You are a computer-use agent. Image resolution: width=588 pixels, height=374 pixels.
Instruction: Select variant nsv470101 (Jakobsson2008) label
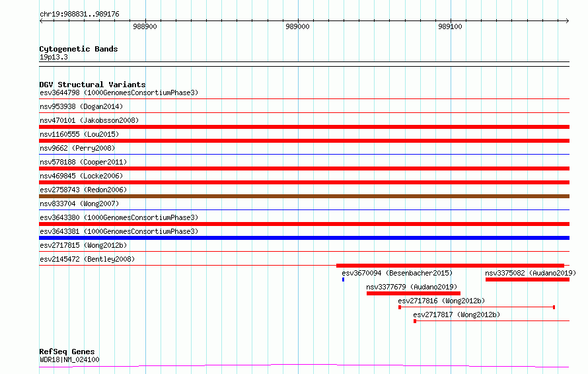point(89,120)
